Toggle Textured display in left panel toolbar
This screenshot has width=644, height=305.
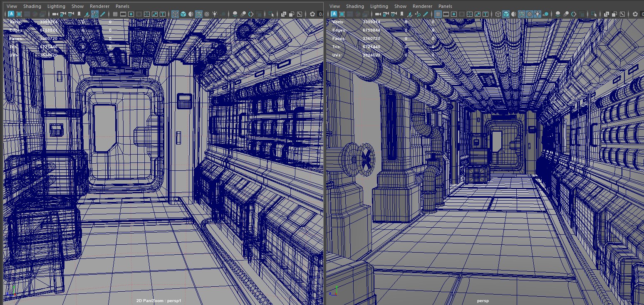(x=207, y=14)
